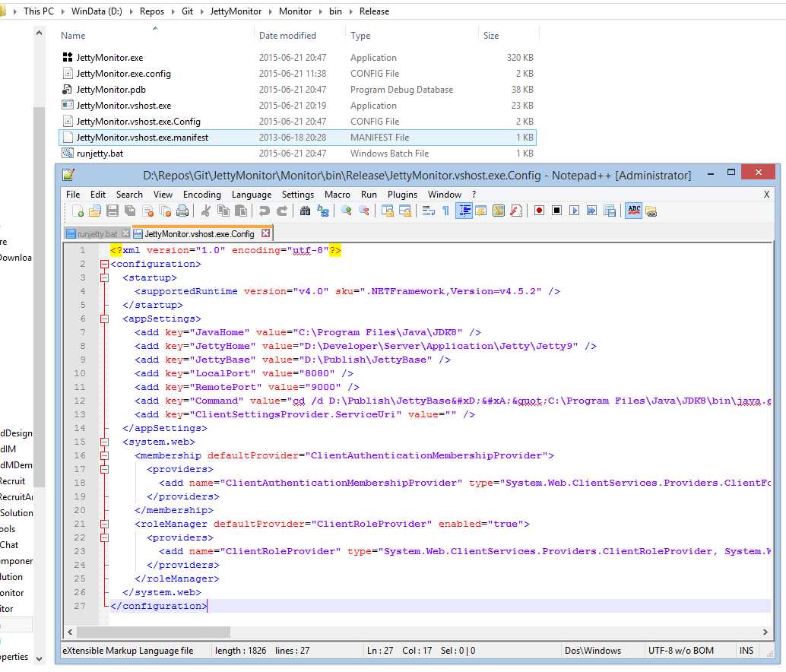Open the Function List panel icon
Screen dimensions: 786x672
click(516, 211)
